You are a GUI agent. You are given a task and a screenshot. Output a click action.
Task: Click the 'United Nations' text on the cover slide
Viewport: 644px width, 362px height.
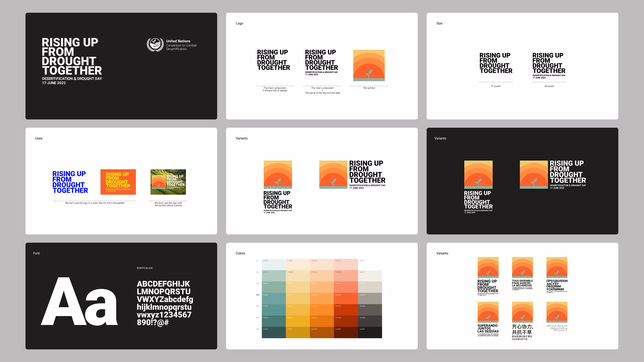[178, 41]
